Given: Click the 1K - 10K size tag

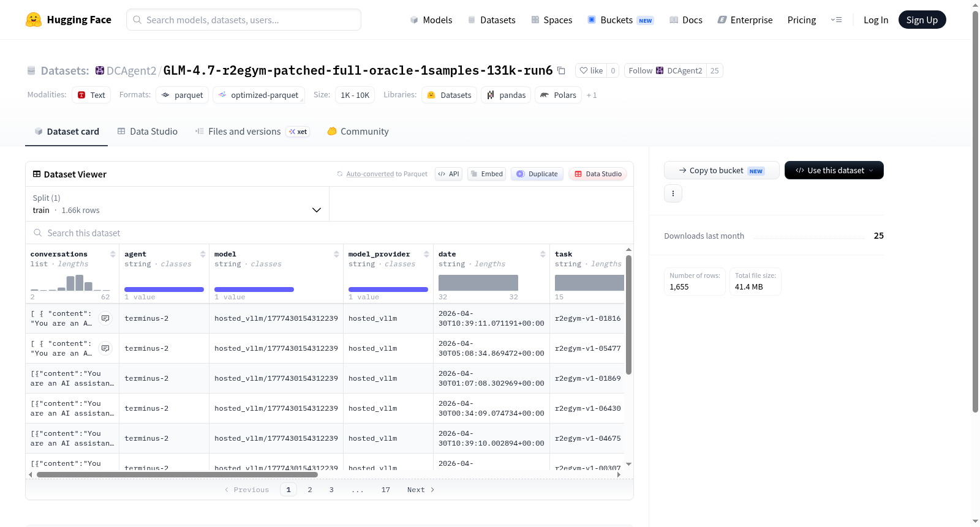Looking at the screenshot, I should [355, 95].
